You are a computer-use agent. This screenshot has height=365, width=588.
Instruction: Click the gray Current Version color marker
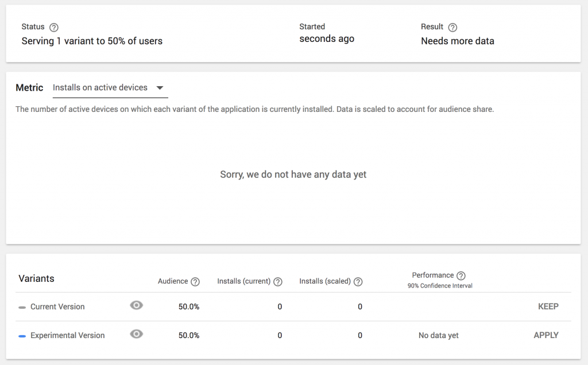tap(22, 307)
